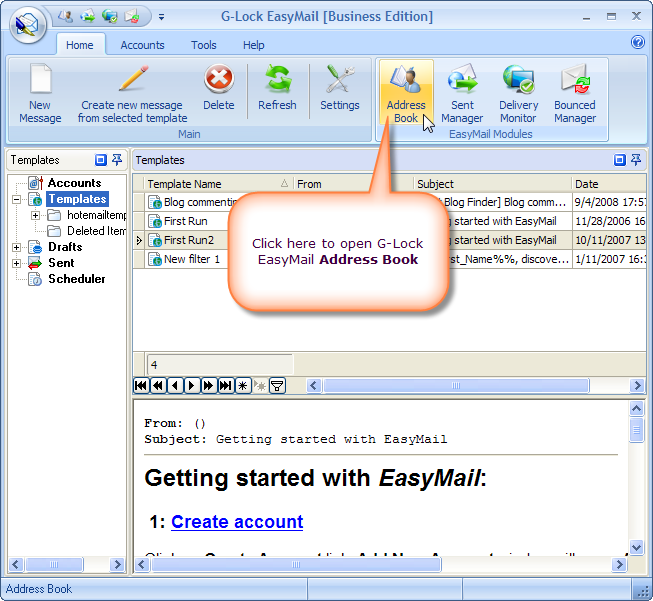Switch to the Accounts ribbon tab
This screenshot has height=601, width=653.
[142, 45]
